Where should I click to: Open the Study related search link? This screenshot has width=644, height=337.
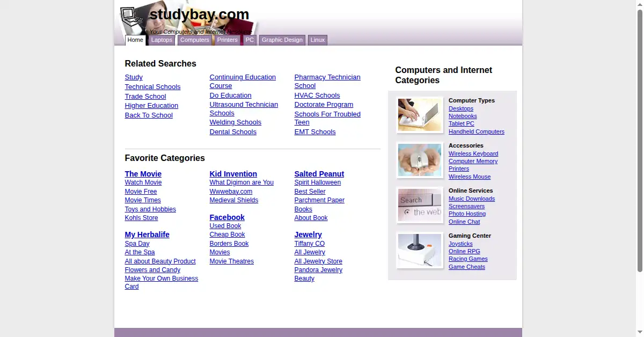[134, 77]
